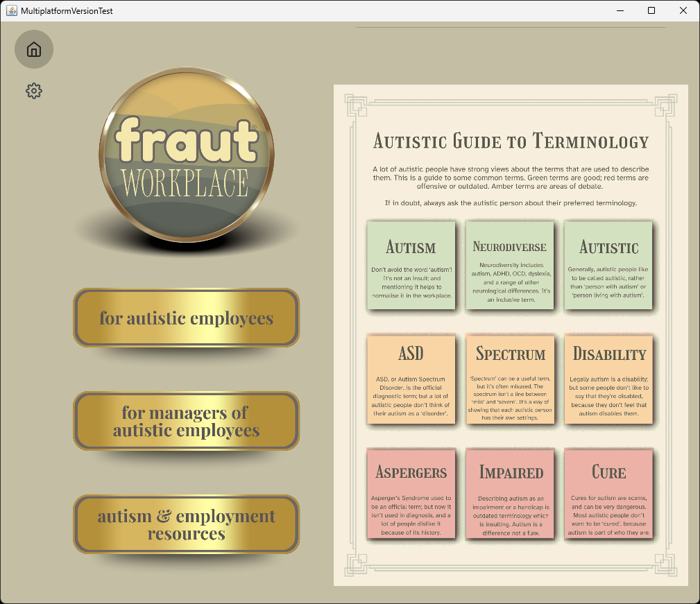
Task: Click the MultiplatformVersionTest window title
Action: point(67,10)
